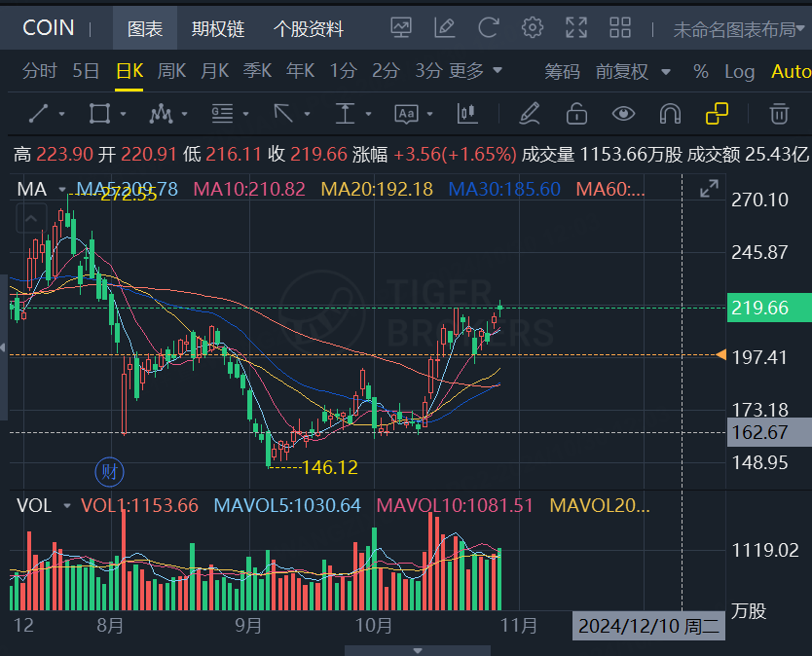812x656 pixels.
Task: Click the 筹码 button
Action: (563, 71)
